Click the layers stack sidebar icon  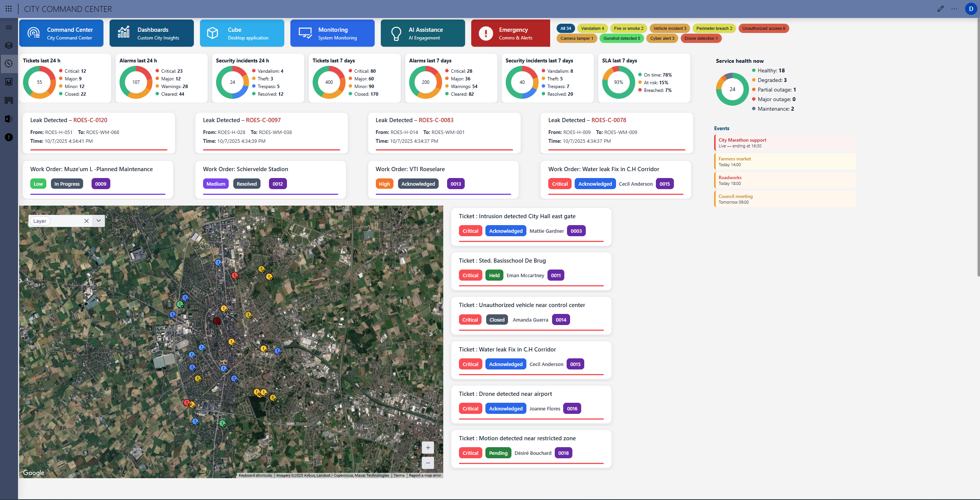pos(9,45)
